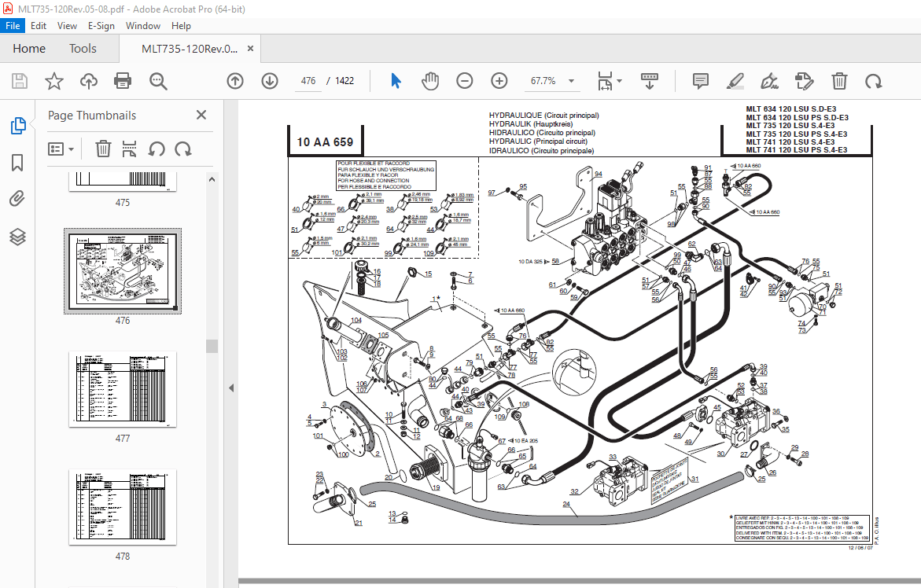
Task: Print the document via the printer icon
Action: point(123,80)
